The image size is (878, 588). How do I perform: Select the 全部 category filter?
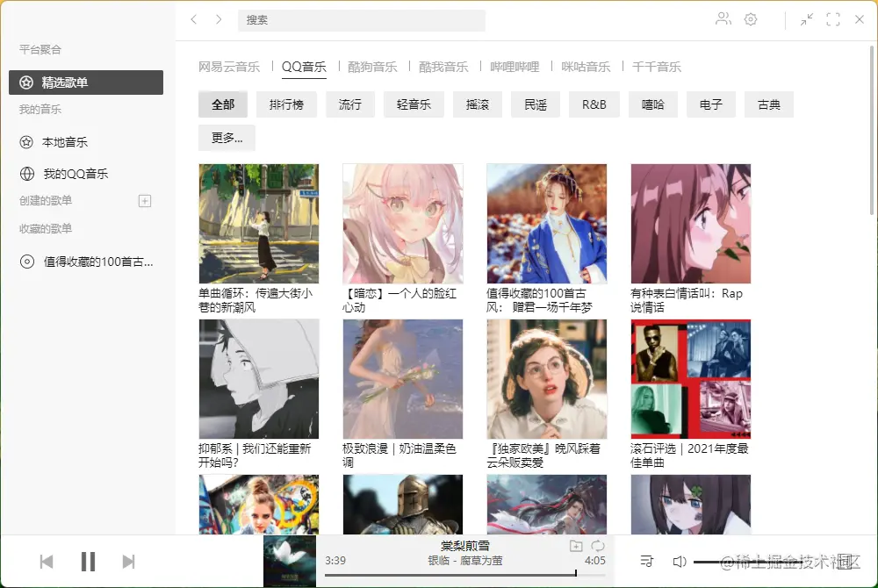[223, 104]
